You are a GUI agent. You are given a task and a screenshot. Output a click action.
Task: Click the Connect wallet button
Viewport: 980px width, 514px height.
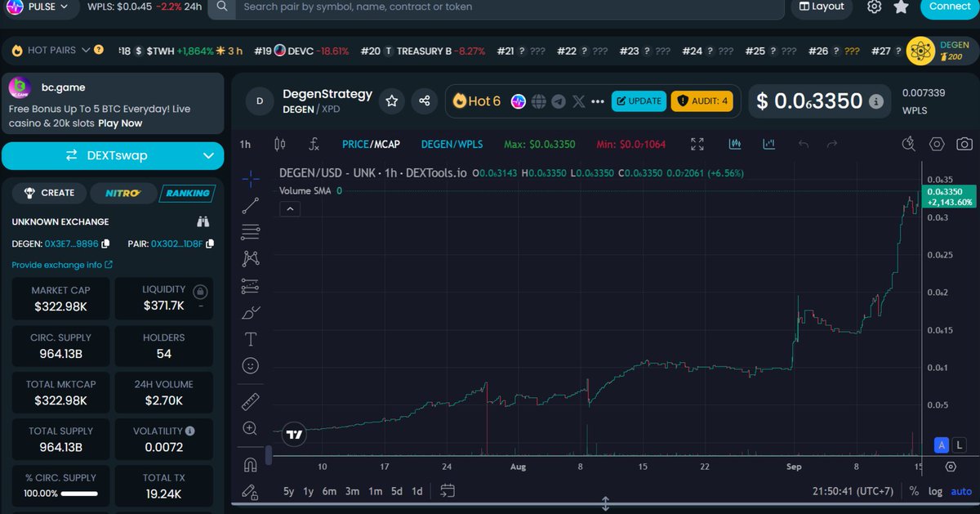[949, 7]
